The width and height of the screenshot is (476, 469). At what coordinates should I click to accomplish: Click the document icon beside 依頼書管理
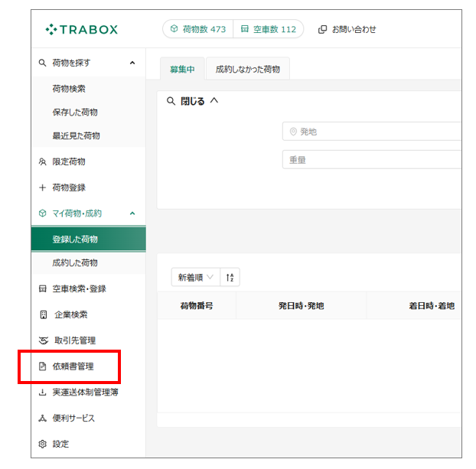pos(43,366)
